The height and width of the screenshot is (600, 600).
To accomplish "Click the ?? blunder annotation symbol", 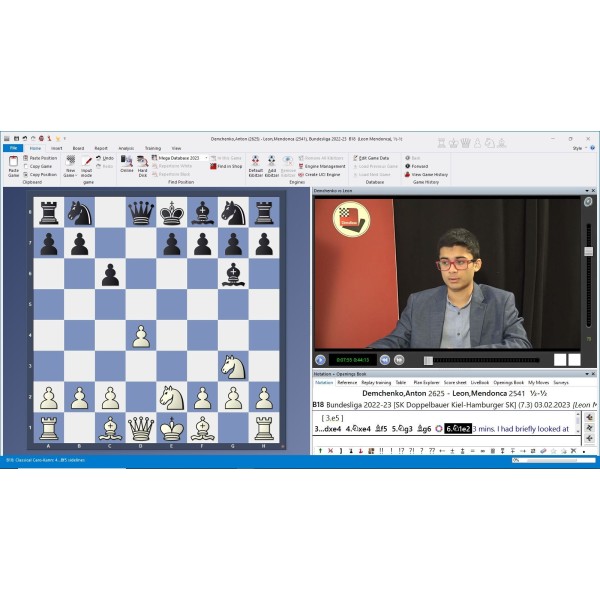I will tap(432, 451).
